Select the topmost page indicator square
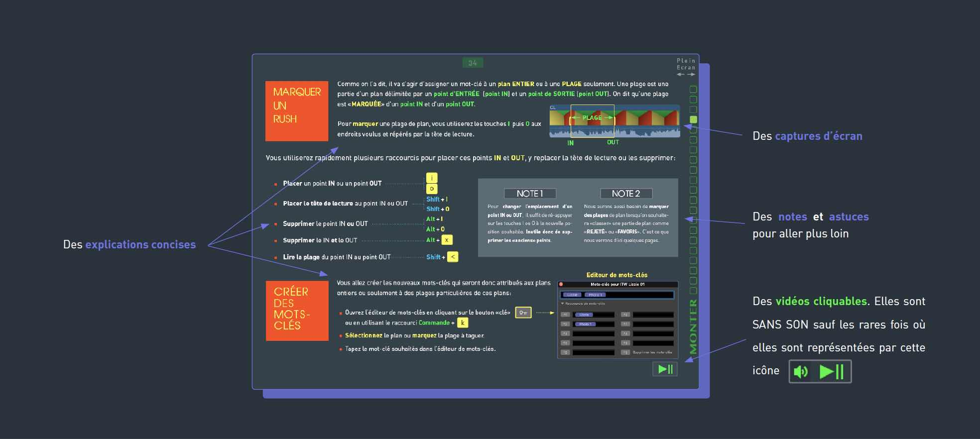Screen dimensions: 980x439 (693, 90)
